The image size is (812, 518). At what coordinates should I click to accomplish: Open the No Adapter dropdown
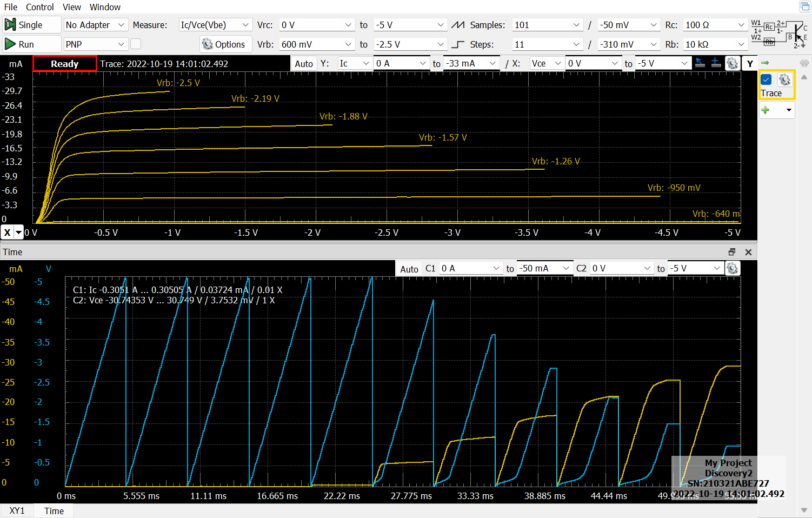96,25
